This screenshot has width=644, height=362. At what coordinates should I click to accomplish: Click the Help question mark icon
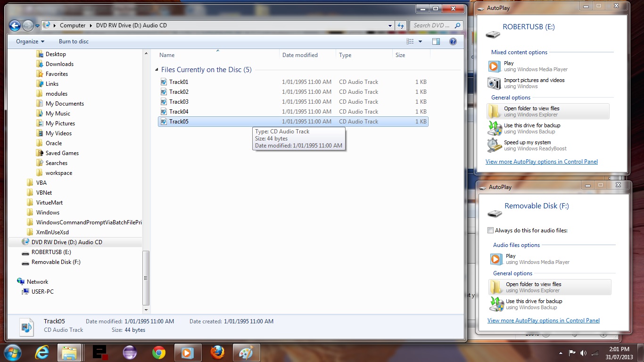point(453,41)
